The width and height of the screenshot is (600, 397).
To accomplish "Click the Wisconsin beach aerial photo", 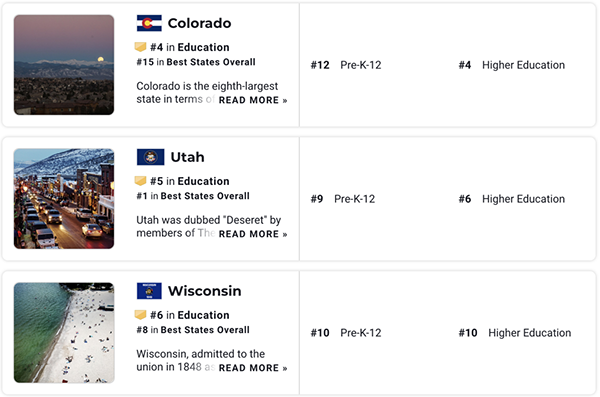I will point(64,333).
